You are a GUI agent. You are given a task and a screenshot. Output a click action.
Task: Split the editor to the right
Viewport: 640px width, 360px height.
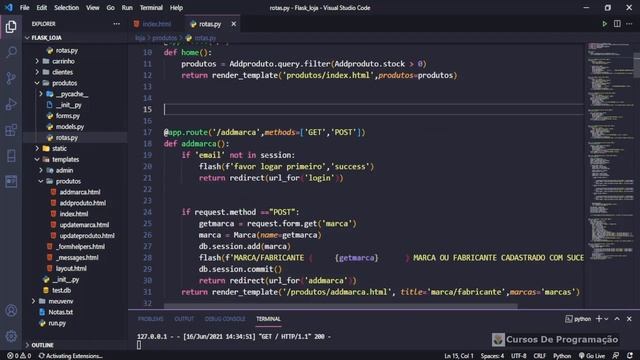617,24
